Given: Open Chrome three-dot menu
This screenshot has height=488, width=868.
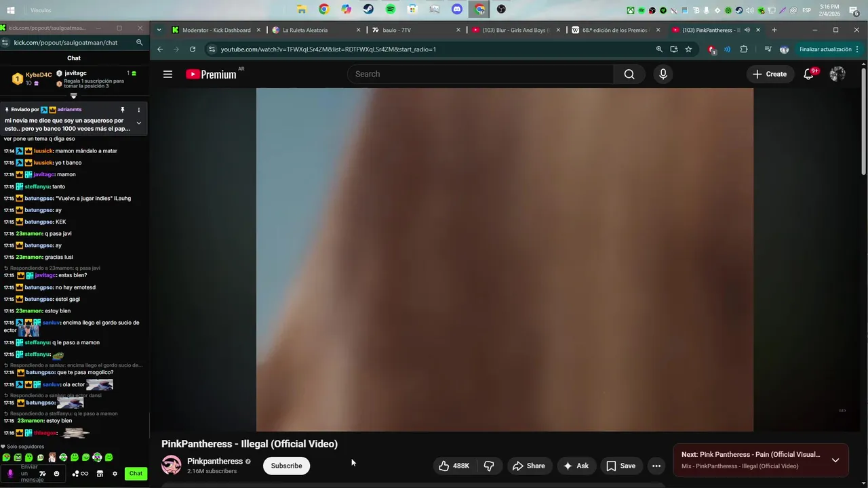Looking at the screenshot, I should pos(858,49).
